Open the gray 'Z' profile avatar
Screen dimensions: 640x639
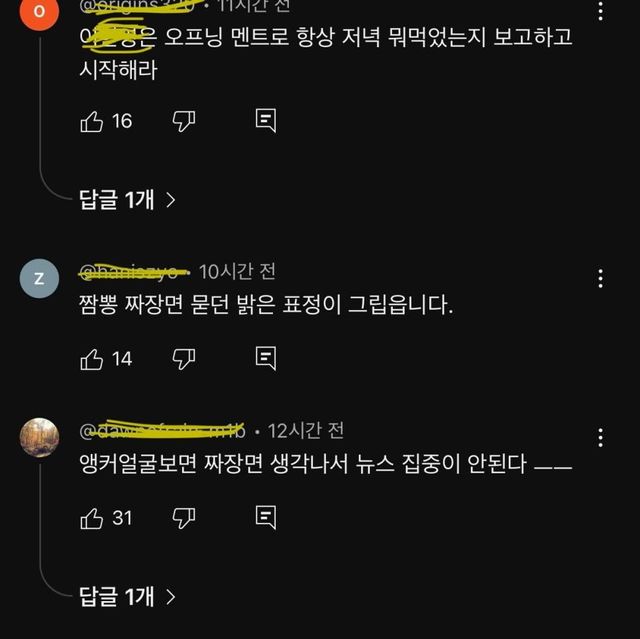click(39, 278)
